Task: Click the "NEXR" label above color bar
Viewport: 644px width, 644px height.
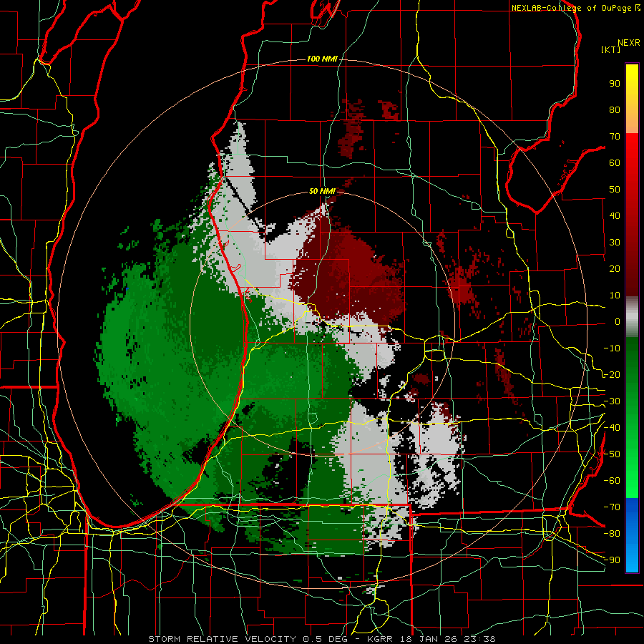Action: [629, 43]
